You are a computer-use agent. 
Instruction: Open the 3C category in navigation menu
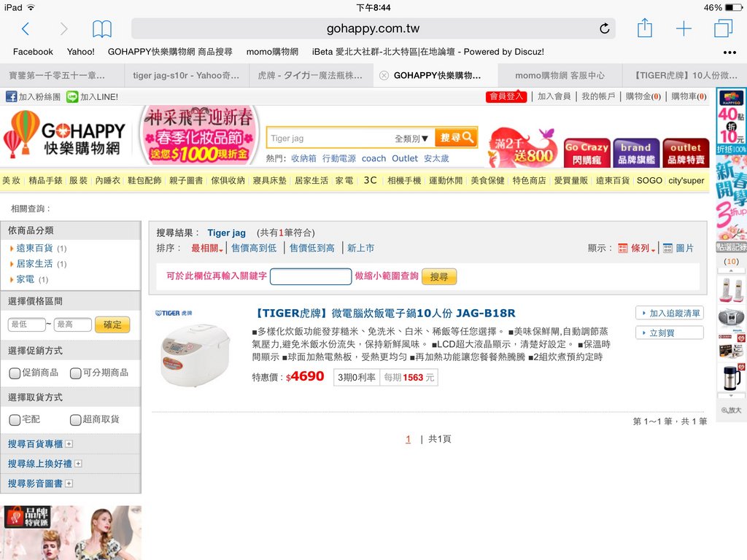tap(370, 180)
